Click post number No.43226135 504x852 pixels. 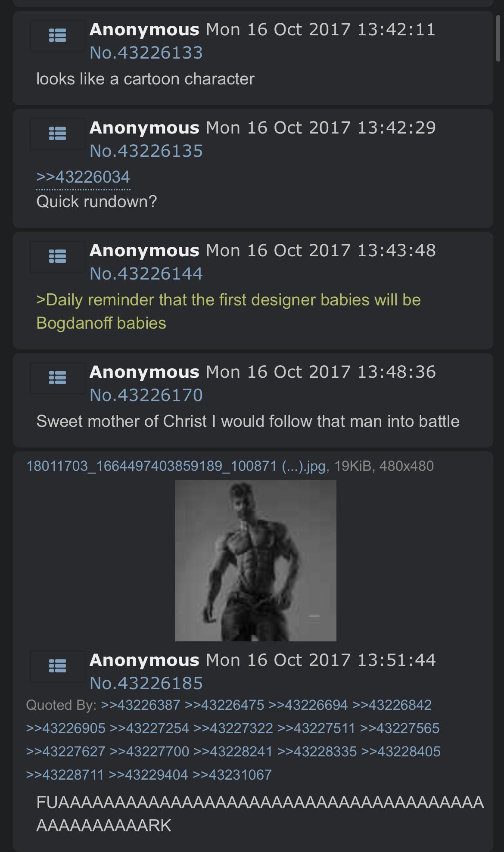pyautogui.click(x=146, y=151)
